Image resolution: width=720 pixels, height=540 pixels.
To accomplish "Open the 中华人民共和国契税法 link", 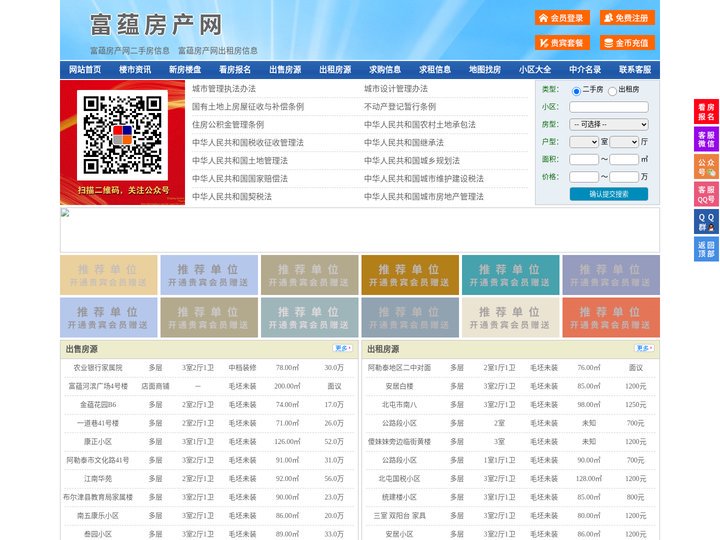I will 232,197.
